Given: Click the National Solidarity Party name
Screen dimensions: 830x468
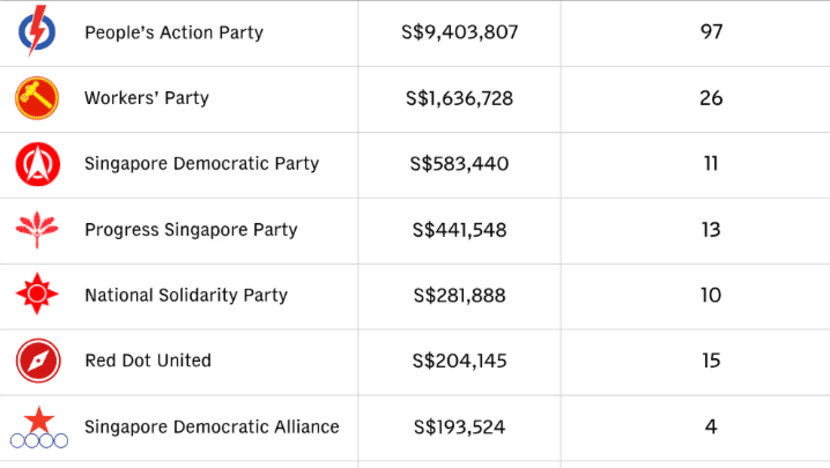Looking at the screenshot, I should 186,295.
